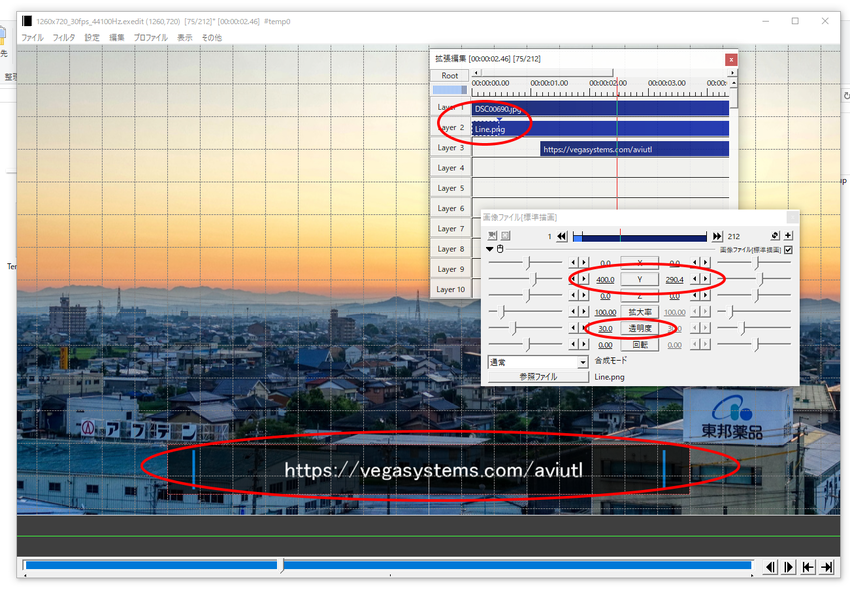Screen dimensions: 850x590
Task: Open the その他 menu
Action: coord(211,37)
